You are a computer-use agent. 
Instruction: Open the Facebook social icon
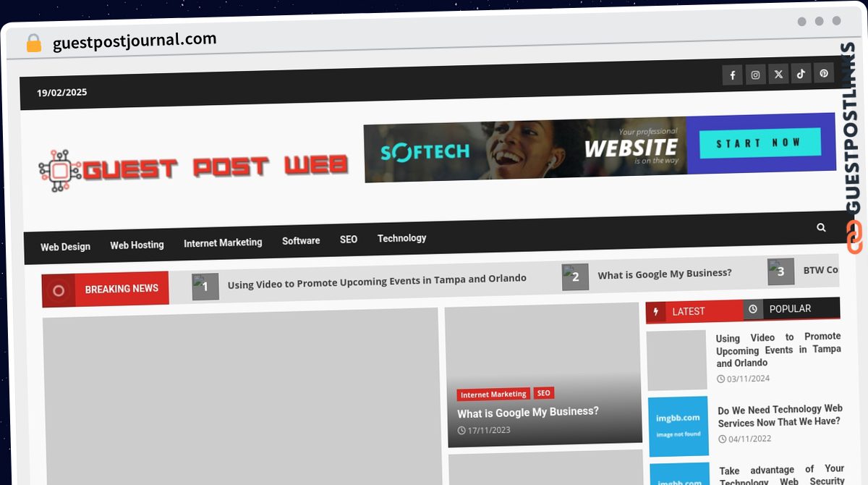point(732,75)
